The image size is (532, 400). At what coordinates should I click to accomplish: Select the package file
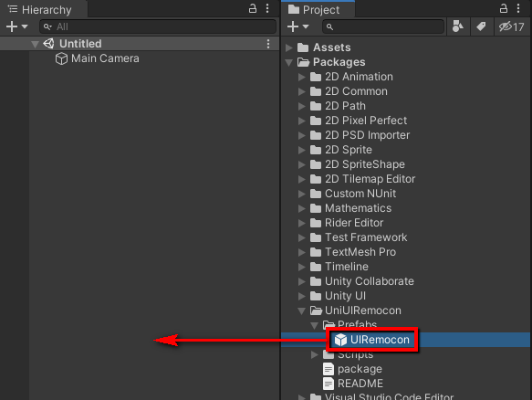[x=360, y=369]
